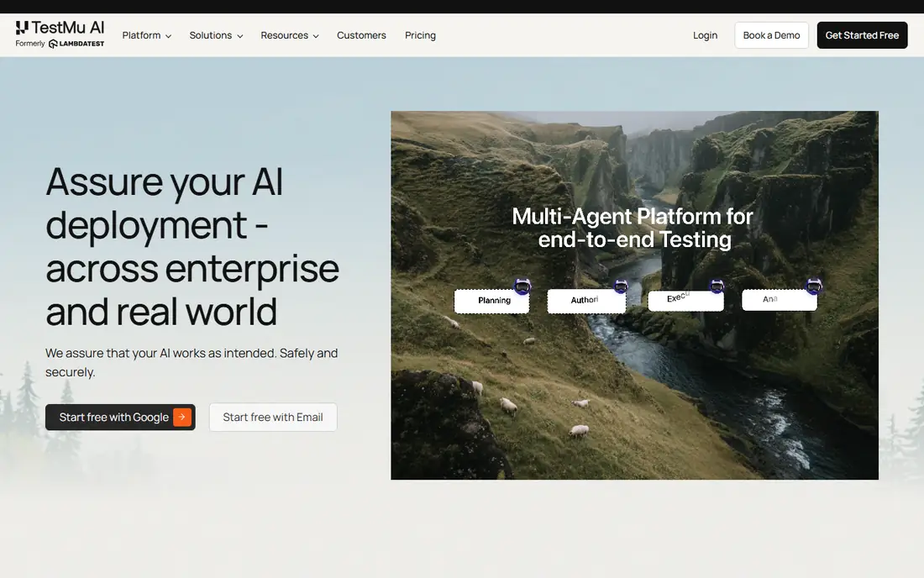
Task: Click the 'Assure your AI deployment' headline
Action: point(192,246)
